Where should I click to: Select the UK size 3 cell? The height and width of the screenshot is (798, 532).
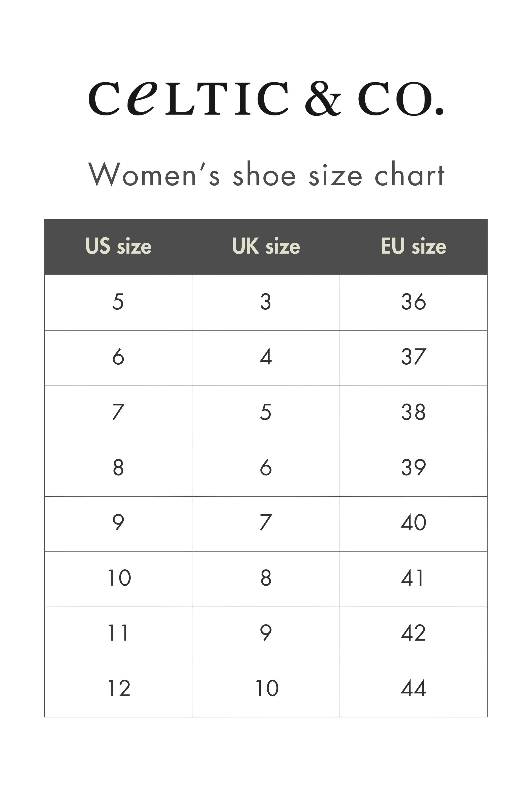click(266, 302)
